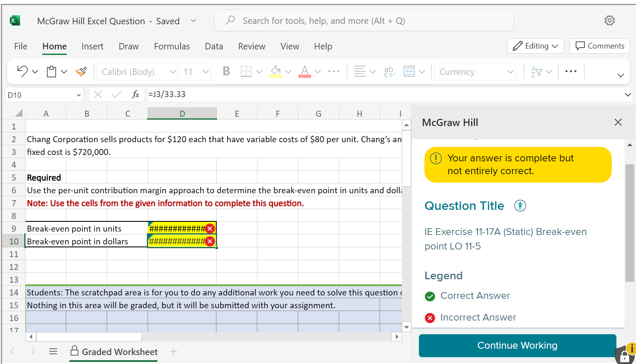Open the Comments panel
The image size is (636, 364).
coord(599,46)
